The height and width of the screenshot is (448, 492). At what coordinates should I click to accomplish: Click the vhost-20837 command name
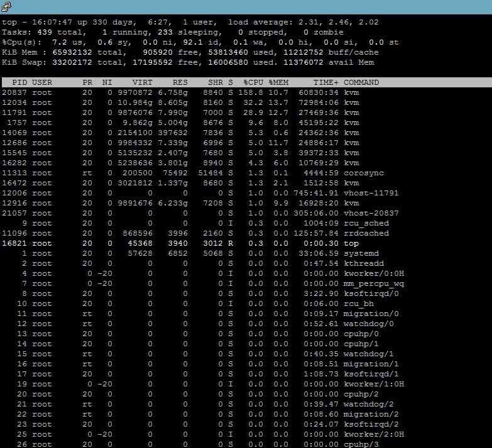(371, 213)
